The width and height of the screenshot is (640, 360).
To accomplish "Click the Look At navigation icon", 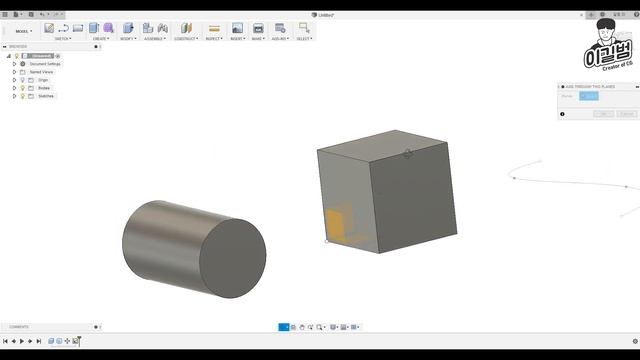I will pos(293,327).
